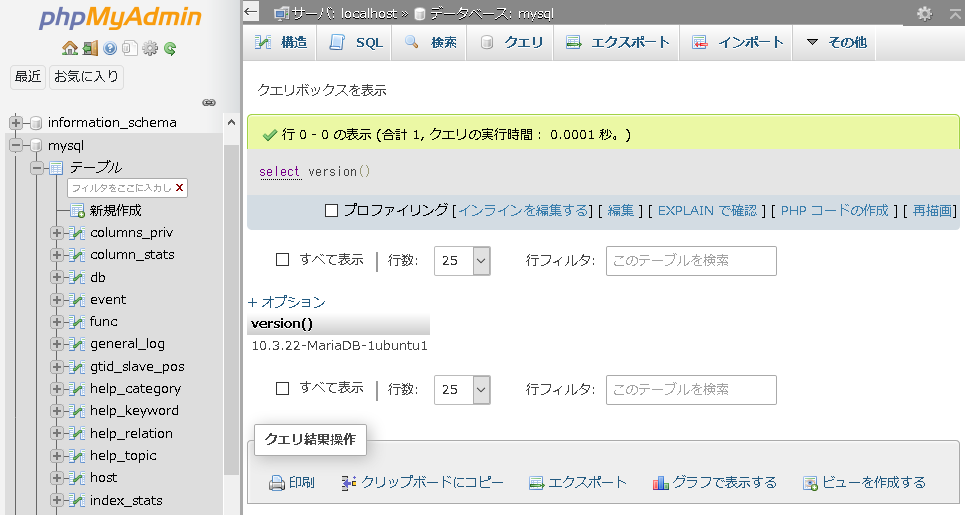This screenshot has height=515, width=965.
Task: Click the クエリボックスを表示 link
Action: click(x=322, y=90)
